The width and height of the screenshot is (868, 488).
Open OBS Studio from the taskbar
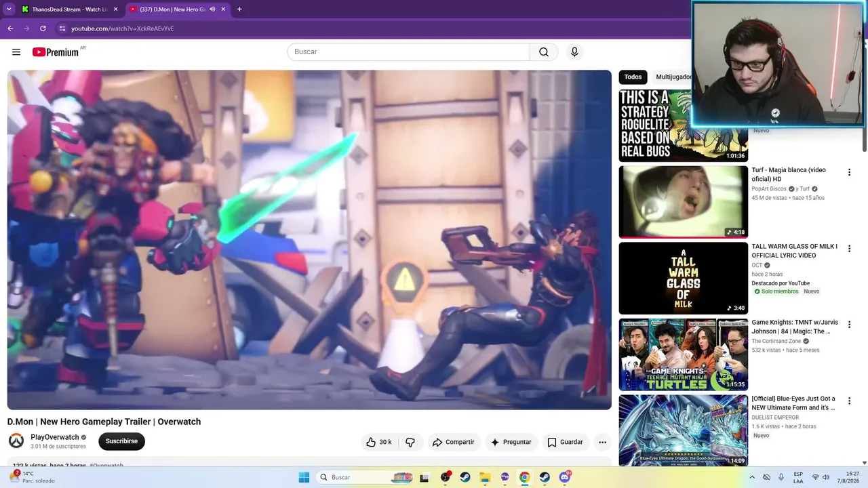(446, 477)
